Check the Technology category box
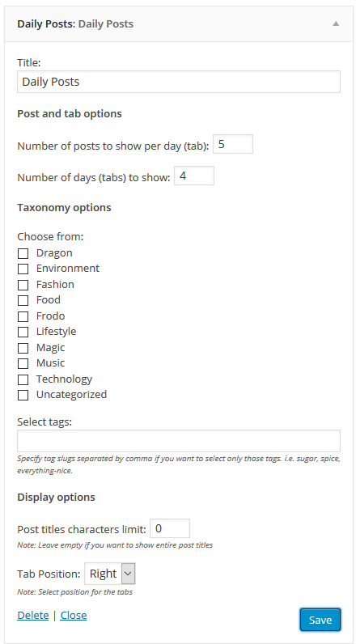This screenshot has height=644, width=356. [x=23, y=379]
